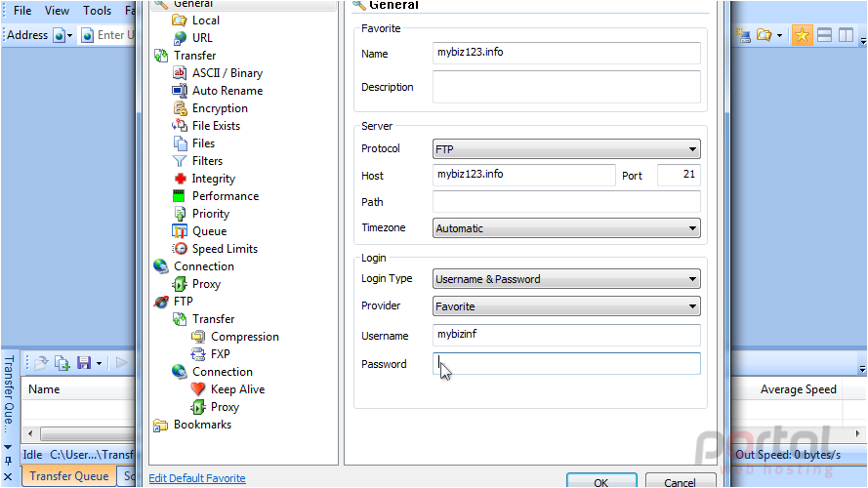Click the Description text field
Image resolution: width=868 pixels, height=488 pixels.
coord(566,87)
